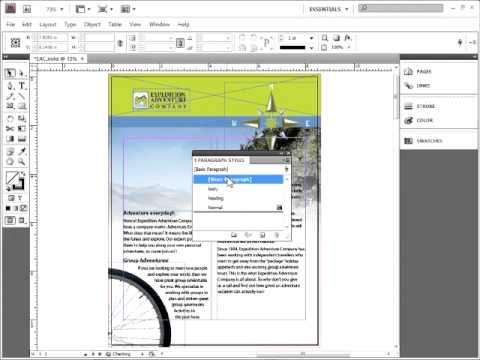Open the Window menu
This screenshot has height=360, width=480.
click(x=159, y=24)
